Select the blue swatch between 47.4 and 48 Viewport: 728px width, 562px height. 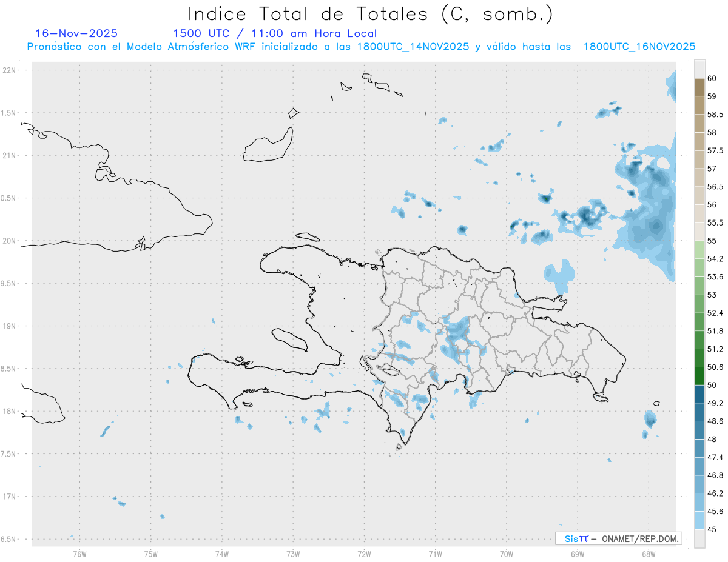pos(699,448)
